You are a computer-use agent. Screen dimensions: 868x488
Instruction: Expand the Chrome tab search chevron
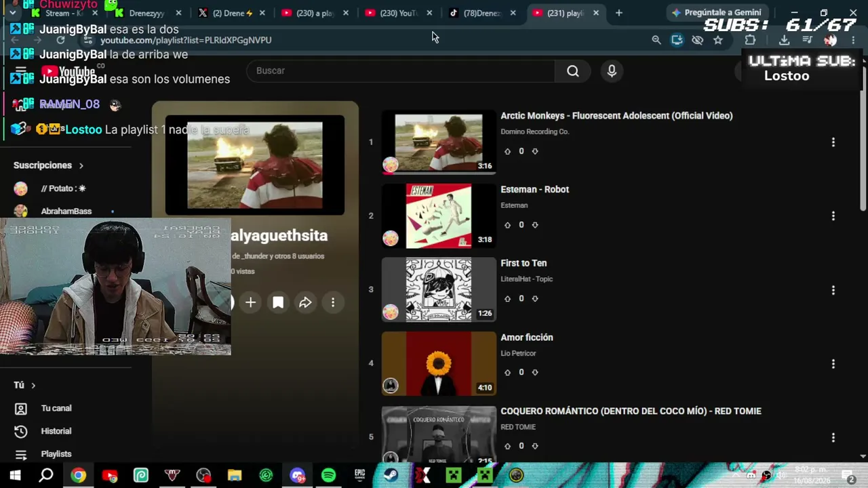point(12,13)
